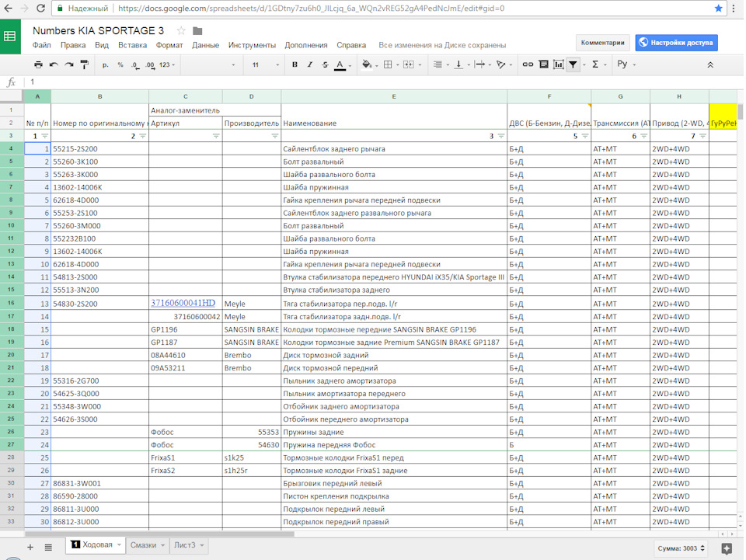
Task: Switch to the Лист3 sheet tab
Action: click(188, 545)
